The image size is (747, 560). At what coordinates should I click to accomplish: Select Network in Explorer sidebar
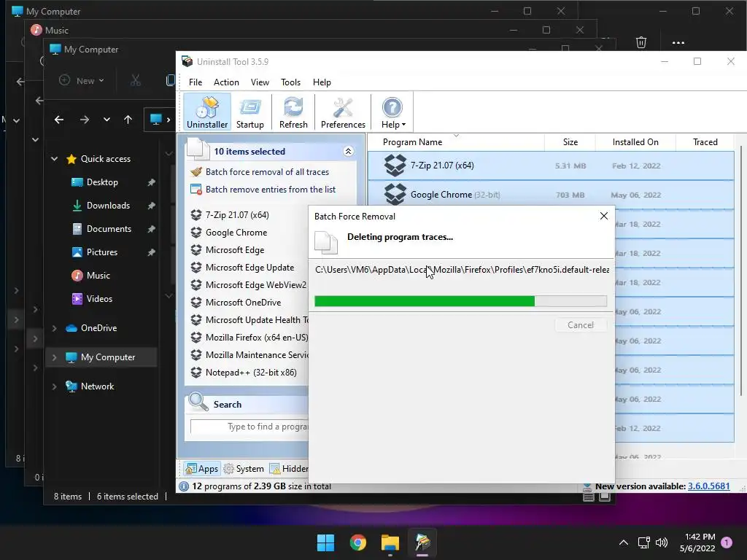(97, 386)
